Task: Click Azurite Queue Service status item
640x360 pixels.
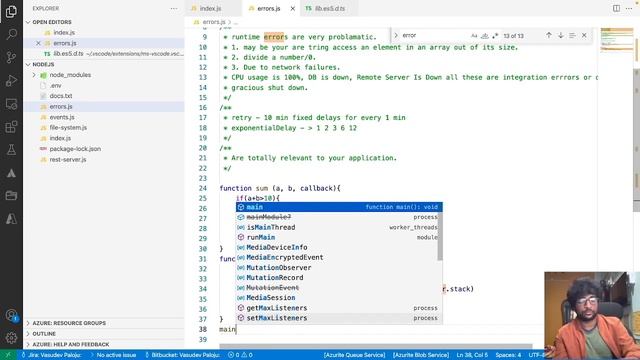Action: coord(354,355)
